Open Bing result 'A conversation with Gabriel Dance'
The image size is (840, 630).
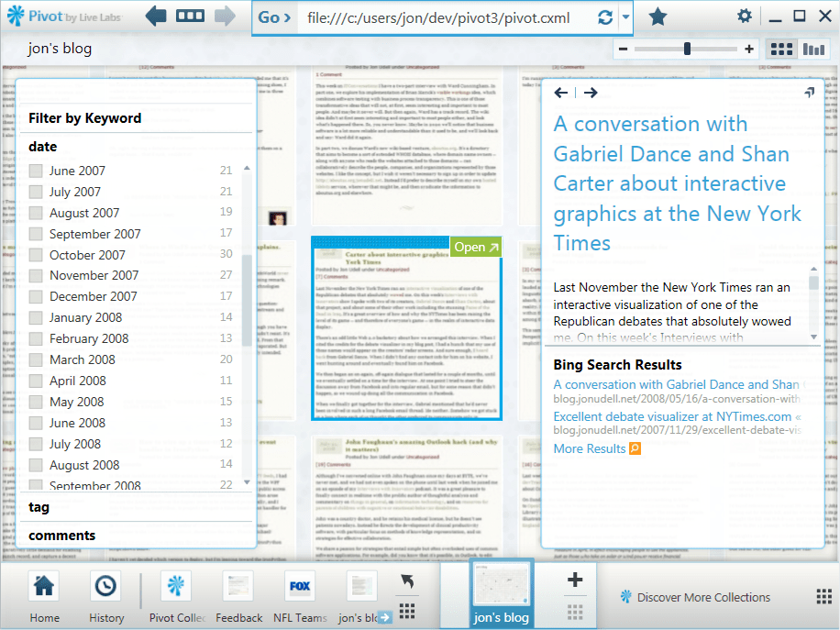pyautogui.click(x=677, y=384)
